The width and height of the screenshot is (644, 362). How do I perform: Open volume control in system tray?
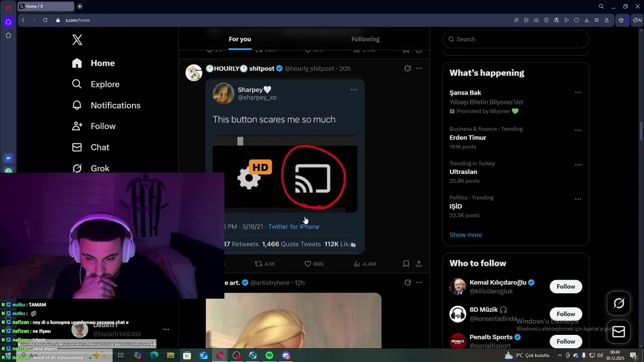pyautogui.click(x=600, y=355)
